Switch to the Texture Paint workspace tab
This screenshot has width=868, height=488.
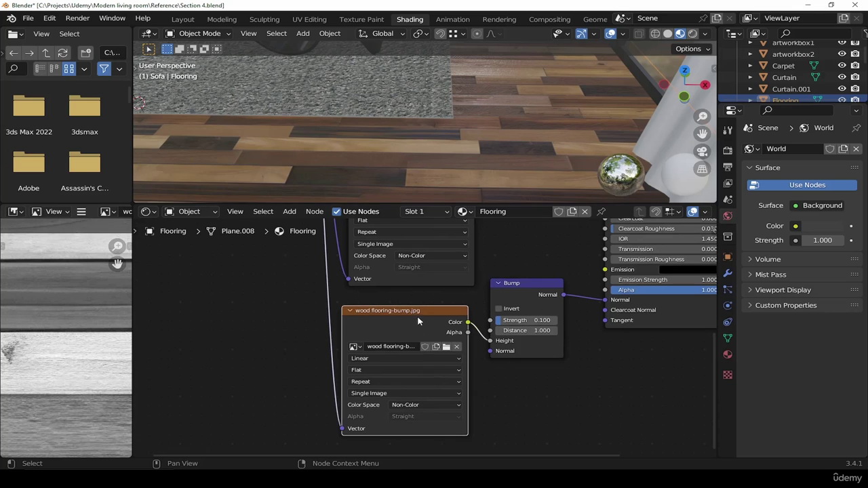tap(361, 19)
